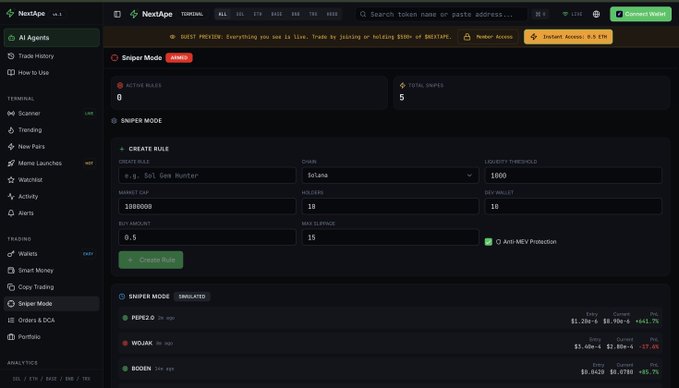Click the Sniper Mode target icon in heading
The width and height of the screenshot is (679, 388).
click(114, 58)
